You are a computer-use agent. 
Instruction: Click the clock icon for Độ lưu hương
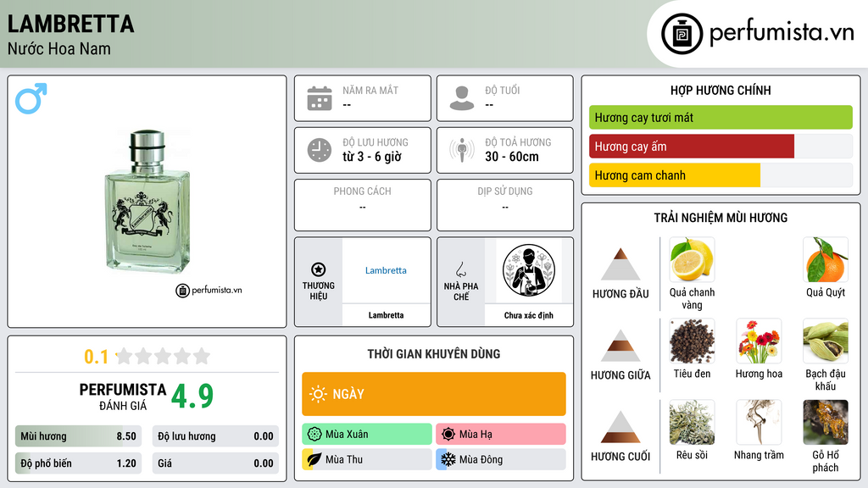pyautogui.click(x=320, y=150)
